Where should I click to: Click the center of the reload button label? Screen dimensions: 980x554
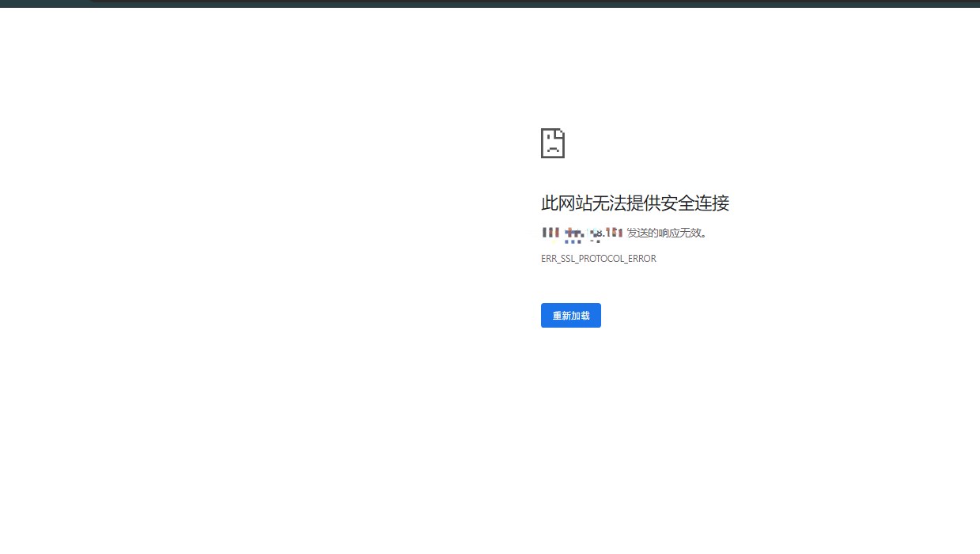click(570, 315)
